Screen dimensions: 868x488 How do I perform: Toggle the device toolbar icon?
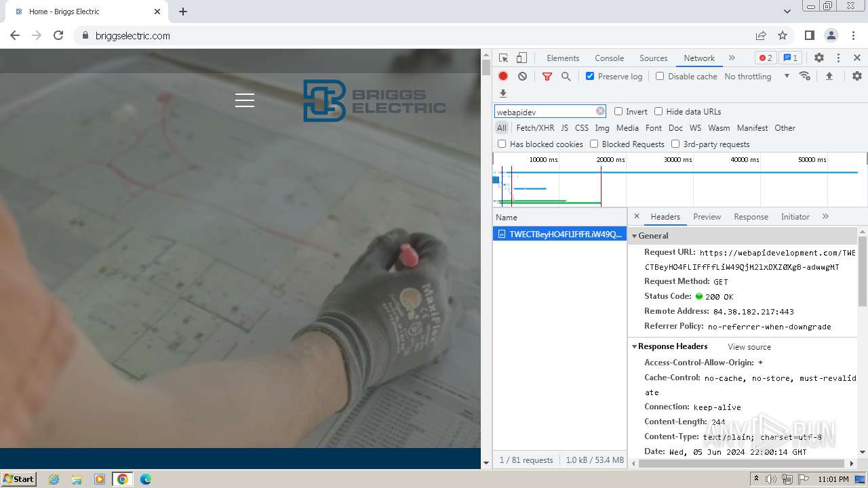(x=521, y=58)
